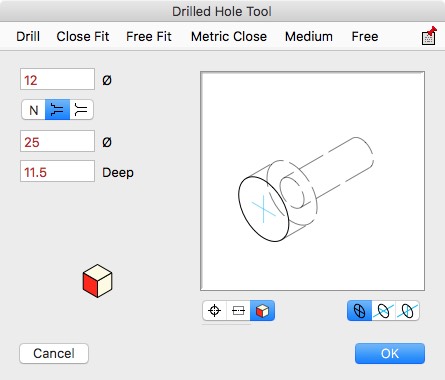This screenshot has height=380, width=445.
Task: Open the Medium preset menu
Action: click(x=309, y=36)
